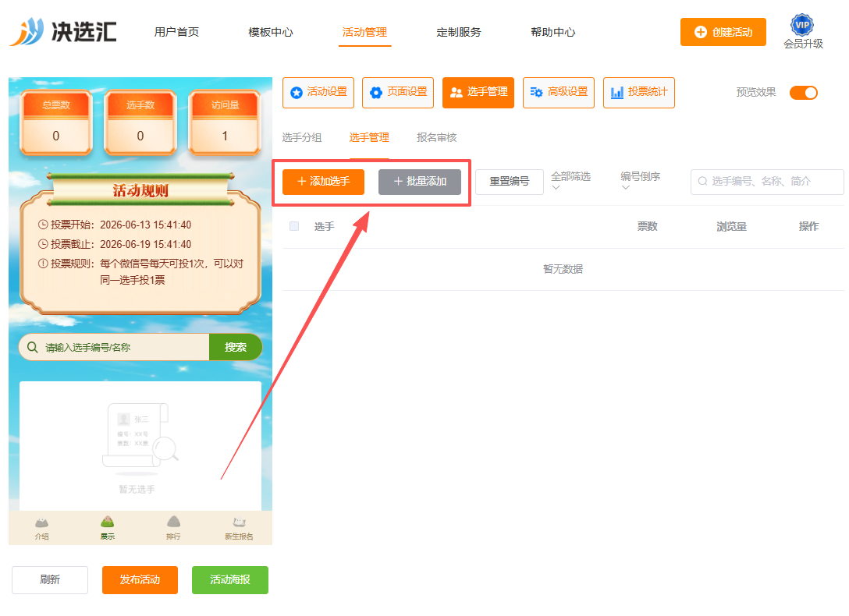Open 模板中心 in top navigation
Screen dimensions: 849x616
271,32
